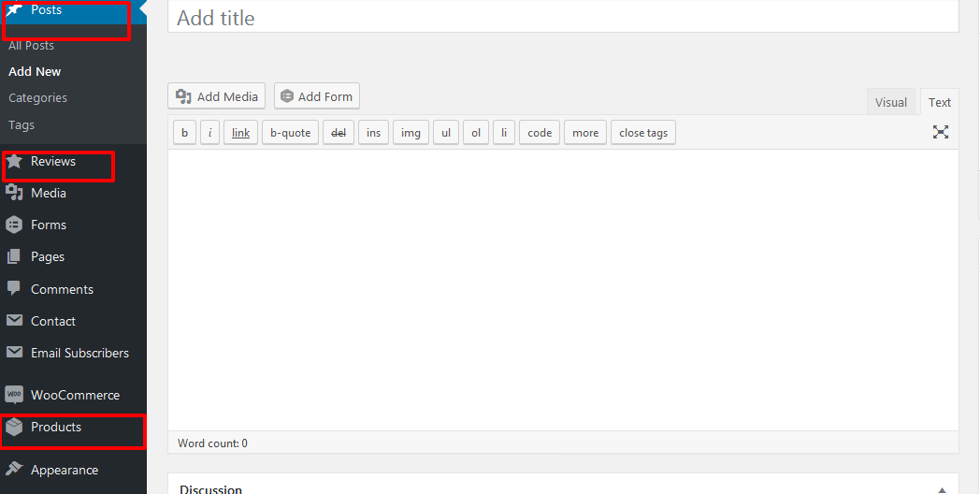
Task: Click the Pages icon in sidebar
Action: click(14, 256)
